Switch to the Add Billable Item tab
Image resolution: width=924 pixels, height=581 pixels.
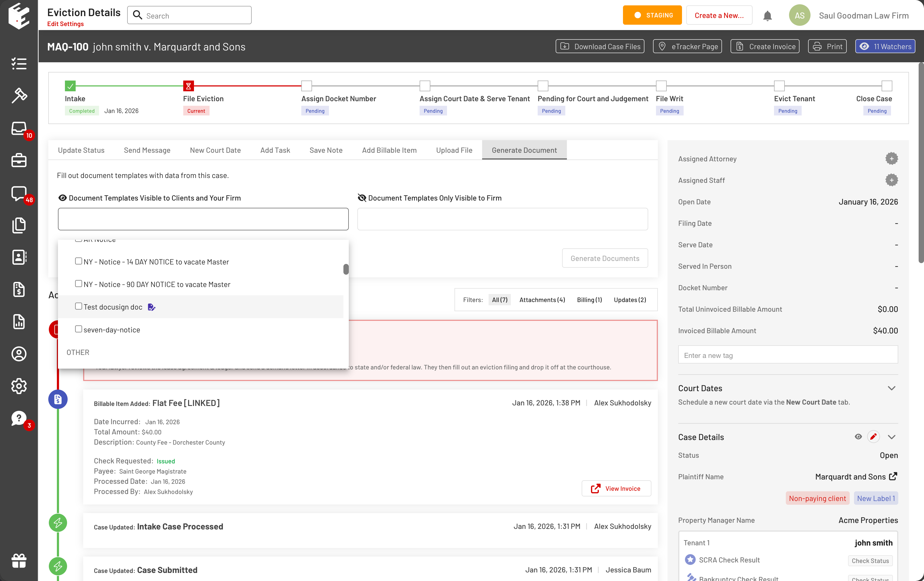click(x=389, y=150)
